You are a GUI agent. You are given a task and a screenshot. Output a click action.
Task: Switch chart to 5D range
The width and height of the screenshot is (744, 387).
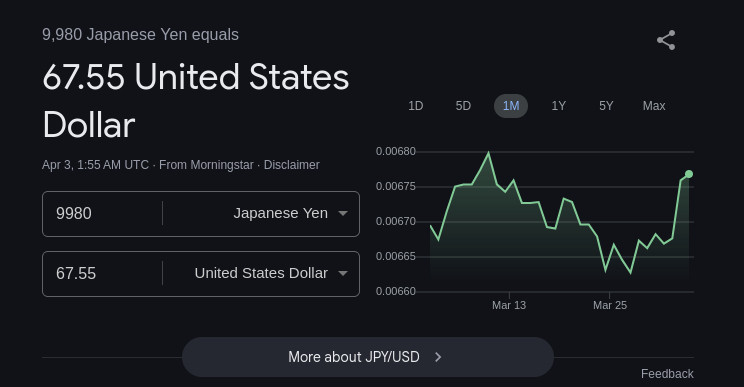(x=463, y=106)
